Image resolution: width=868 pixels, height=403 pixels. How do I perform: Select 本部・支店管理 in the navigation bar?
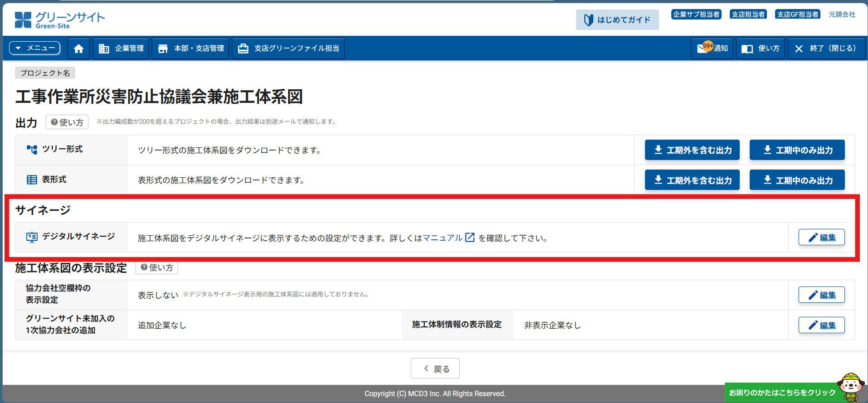pyautogui.click(x=191, y=49)
